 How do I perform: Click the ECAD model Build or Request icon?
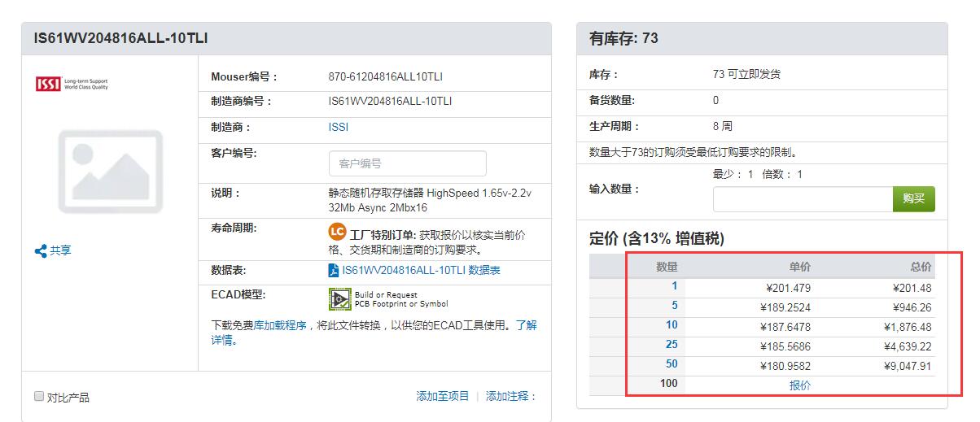point(339,298)
